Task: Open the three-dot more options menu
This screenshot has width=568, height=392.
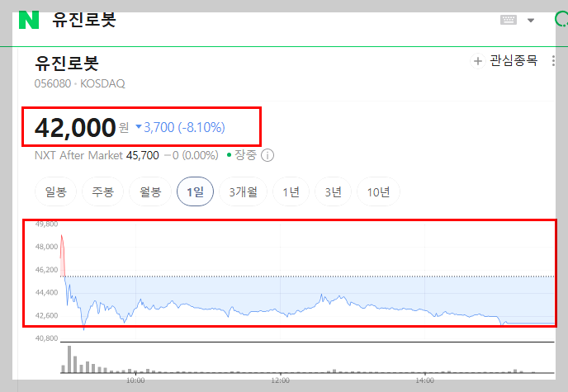Action: pos(553,61)
